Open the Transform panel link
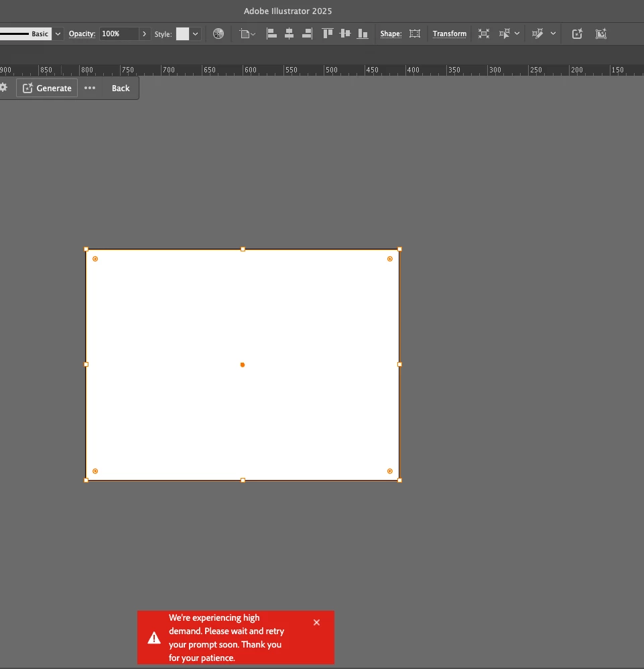The height and width of the screenshot is (669, 644). click(x=450, y=34)
